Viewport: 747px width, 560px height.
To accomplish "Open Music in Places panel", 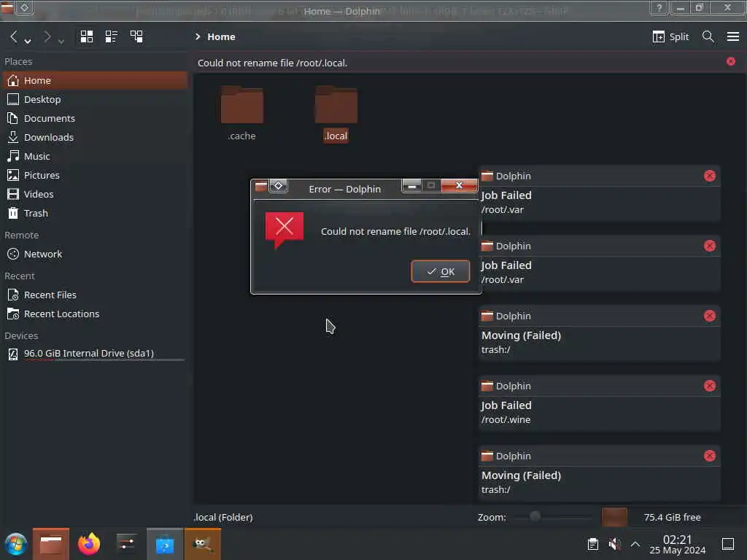I will (96, 156).
